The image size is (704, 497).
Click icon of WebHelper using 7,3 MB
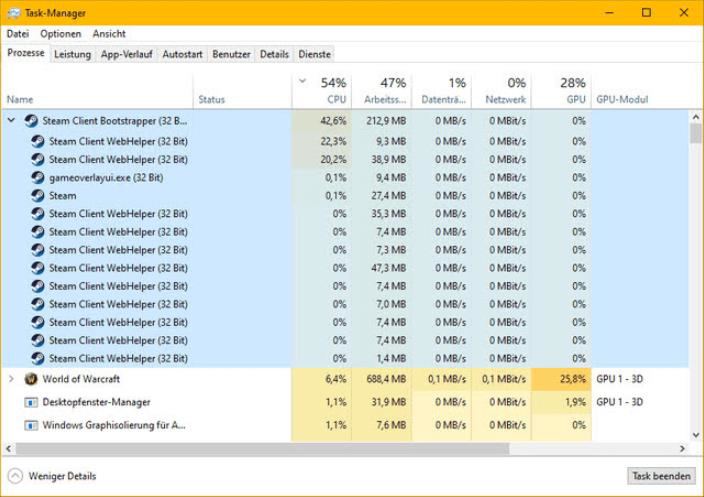click(x=38, y=250)
